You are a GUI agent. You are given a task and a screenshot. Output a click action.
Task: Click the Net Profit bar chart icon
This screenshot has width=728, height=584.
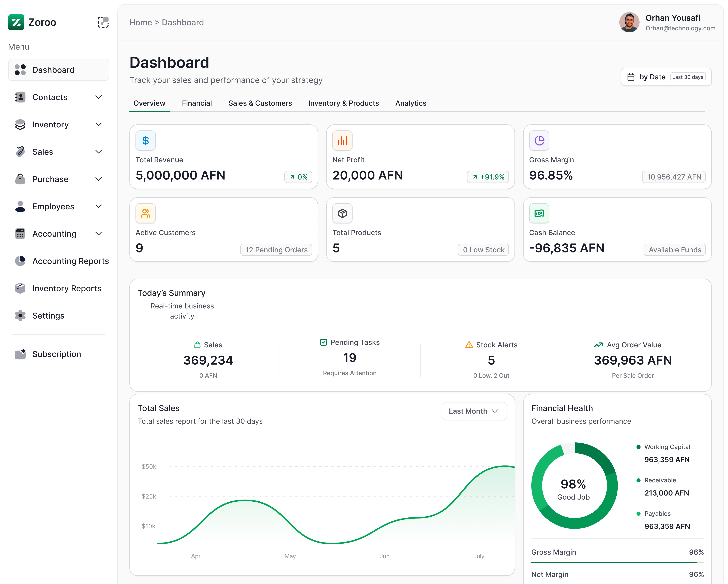[x=342, y=140]
